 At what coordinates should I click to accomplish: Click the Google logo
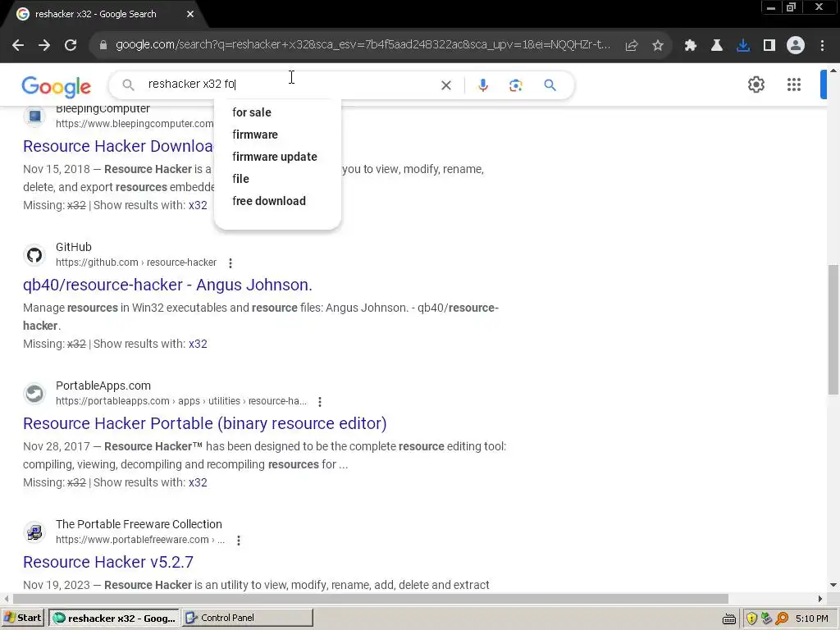click(57, 86)
